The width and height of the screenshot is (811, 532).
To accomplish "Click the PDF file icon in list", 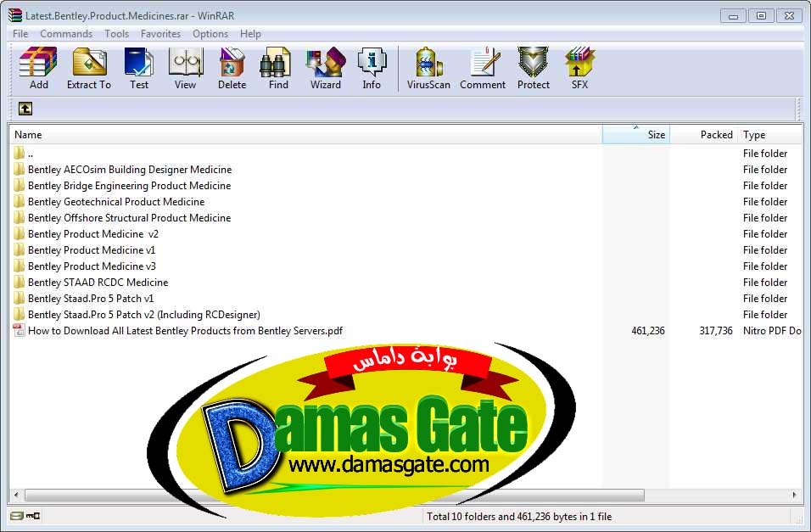I will click(19, 331).
